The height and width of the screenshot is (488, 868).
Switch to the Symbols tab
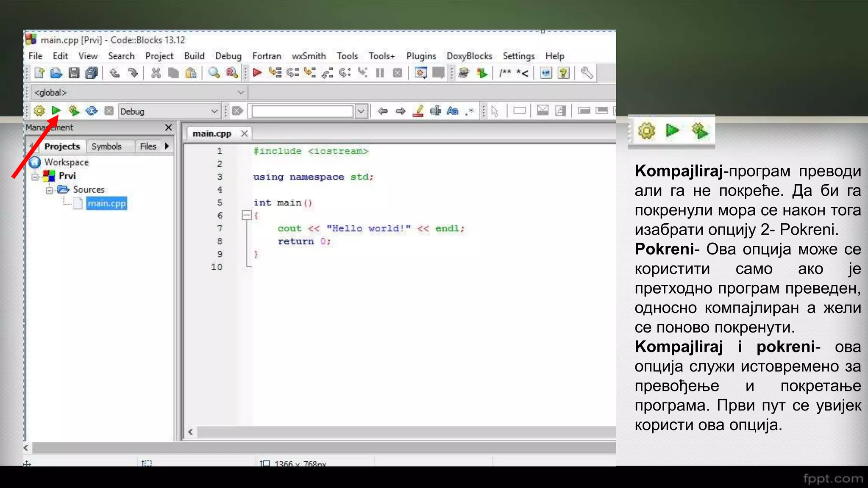(x=106, y=146)
